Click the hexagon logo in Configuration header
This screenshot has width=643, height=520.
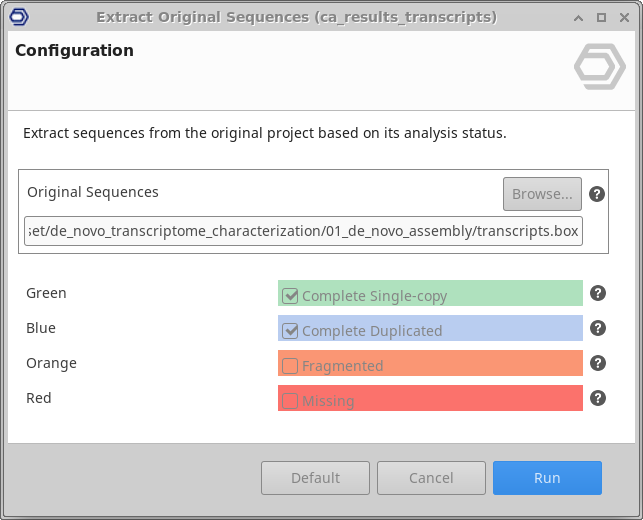tap(599, 67)
